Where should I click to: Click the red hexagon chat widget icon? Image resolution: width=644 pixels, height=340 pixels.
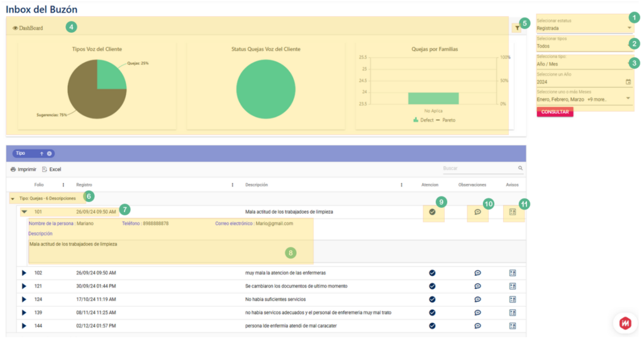coord(625,323)
